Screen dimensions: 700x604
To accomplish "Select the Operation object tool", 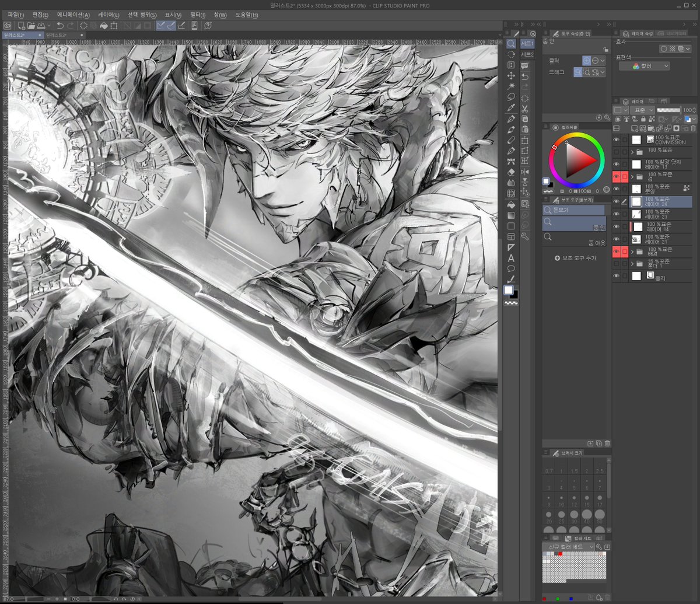I will 511,65.
